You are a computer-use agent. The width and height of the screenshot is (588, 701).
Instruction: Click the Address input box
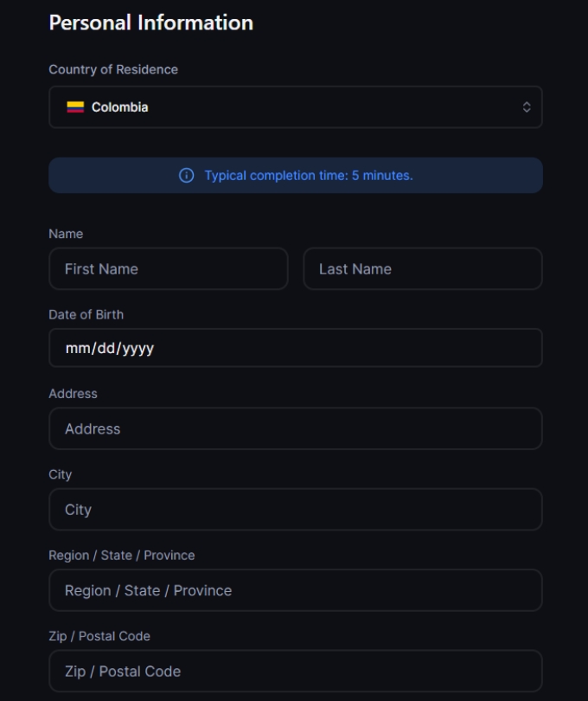[296, 429]
